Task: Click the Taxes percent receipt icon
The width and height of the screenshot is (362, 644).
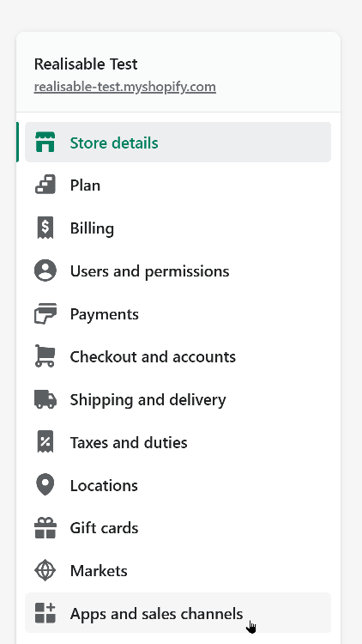Action: point(45,442)
